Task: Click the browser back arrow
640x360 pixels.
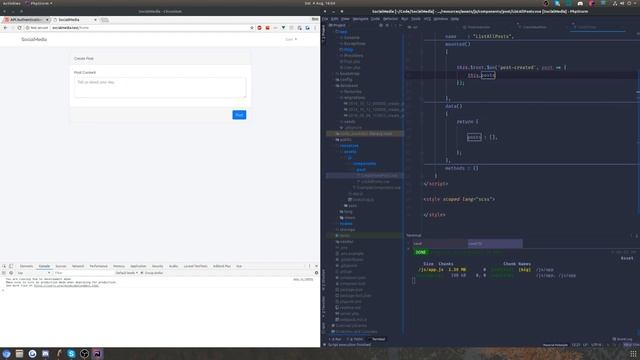Action: click(x=5, y=28)
